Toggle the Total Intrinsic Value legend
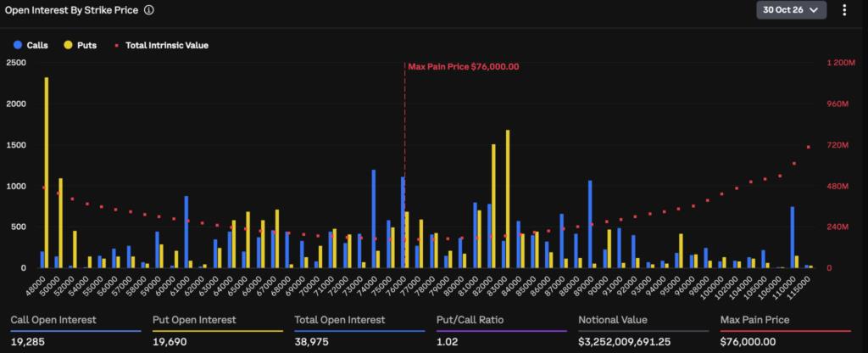Screen dimensions: 868x353 (161, 46)
